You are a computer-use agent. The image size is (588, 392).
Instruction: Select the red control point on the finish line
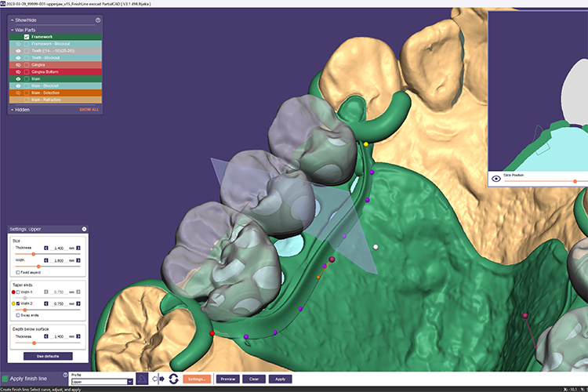(212, 333)
